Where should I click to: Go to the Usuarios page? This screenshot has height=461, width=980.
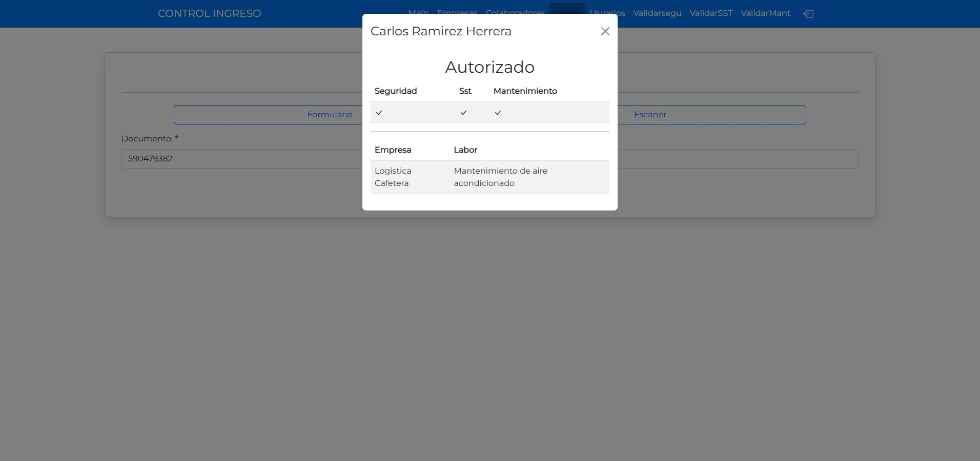pos(607,13)
